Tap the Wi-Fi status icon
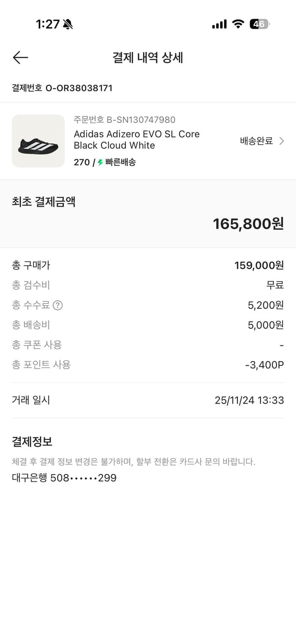Image resolution: width=296 pixels, height=644 pixels. coord(239,24)
